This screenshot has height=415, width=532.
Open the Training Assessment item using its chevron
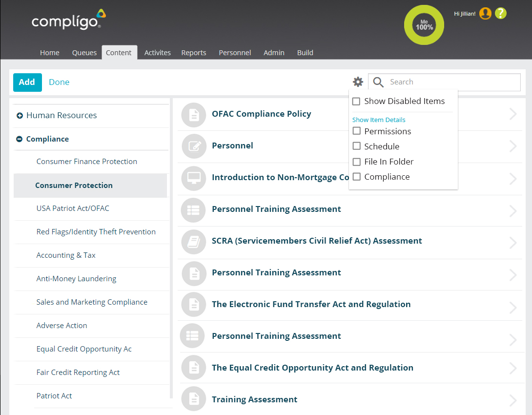[512, 400]
